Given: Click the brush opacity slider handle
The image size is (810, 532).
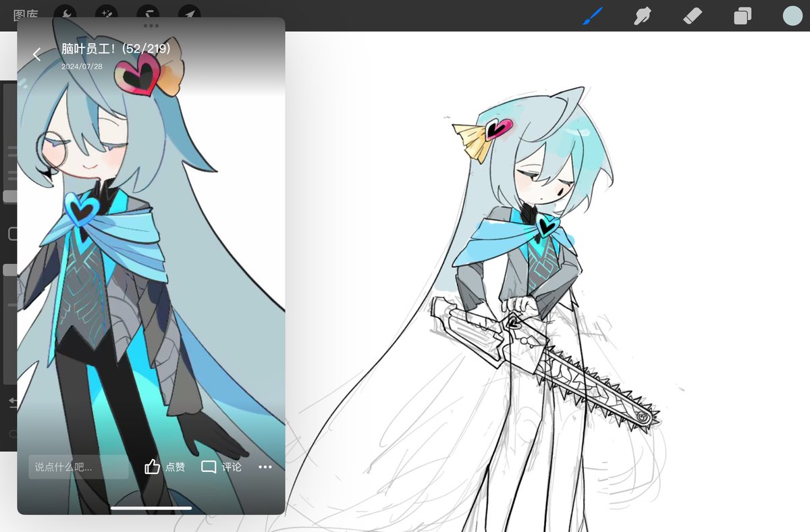Looking at the screenshot, I should (x=9, y=270).
